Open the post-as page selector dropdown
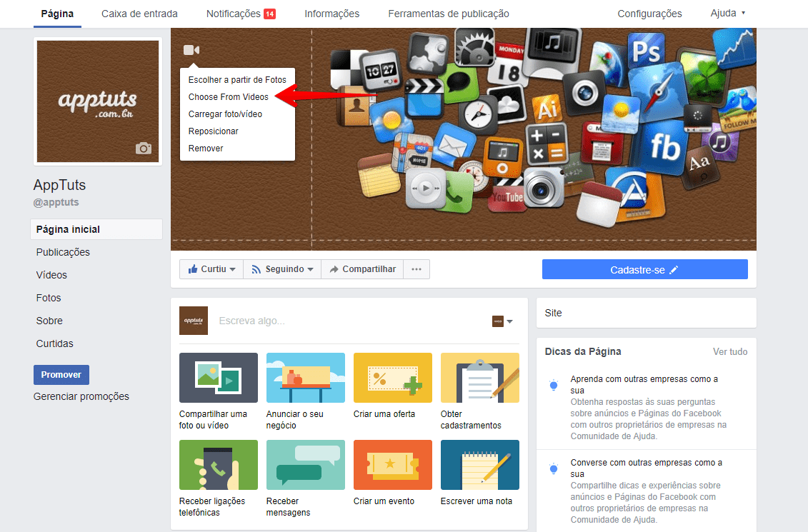Image resolution: width=808 pixels, height=532 pixels. click(x=502, y=321)
